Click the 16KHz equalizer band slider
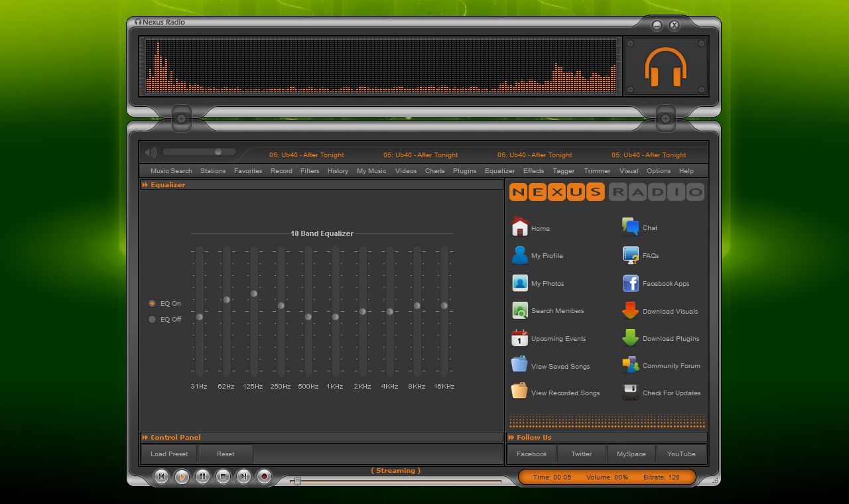This screenshot has width=849, height=504. [x=444, y=312]
